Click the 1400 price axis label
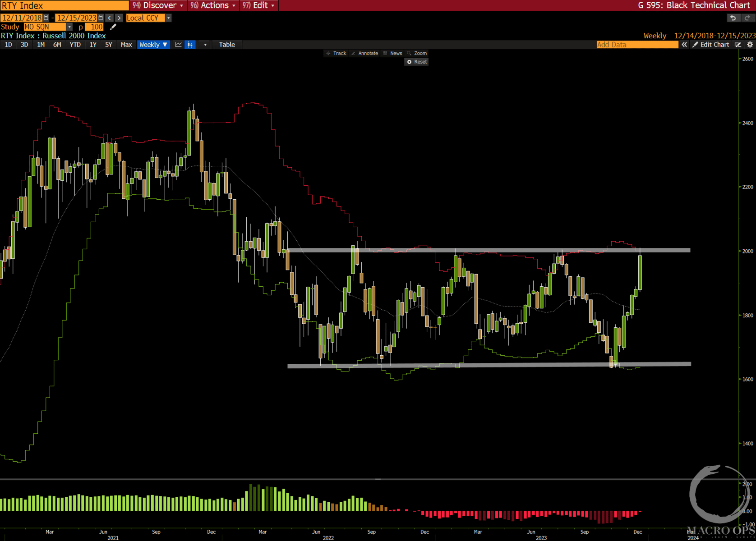Viewport: 756px width, 541px height. pyautogui.click(x=747, y=443)
